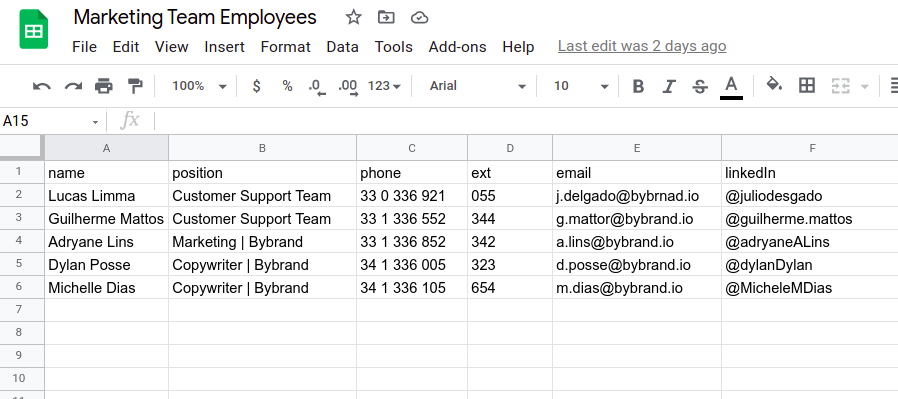The image size is (898, 399).
Task: Open the Help menu
Action: coord(518,47)
